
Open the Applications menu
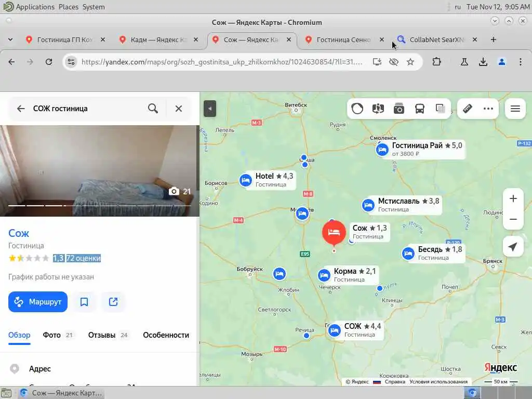point(35,7)
